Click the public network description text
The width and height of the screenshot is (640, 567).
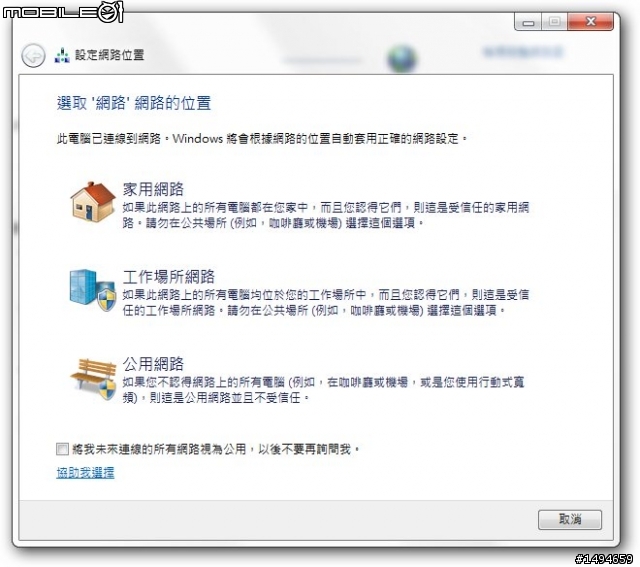[323, 390]
